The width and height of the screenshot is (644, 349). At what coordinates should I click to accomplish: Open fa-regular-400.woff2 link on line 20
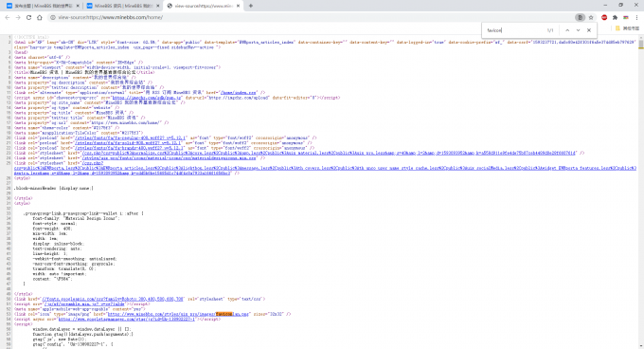(131, 138)
